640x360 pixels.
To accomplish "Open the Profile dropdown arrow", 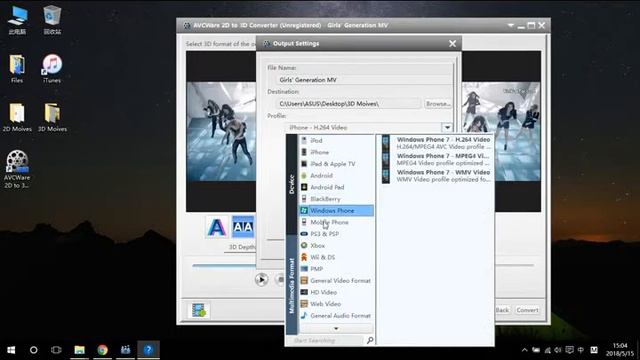I will 447,127.
